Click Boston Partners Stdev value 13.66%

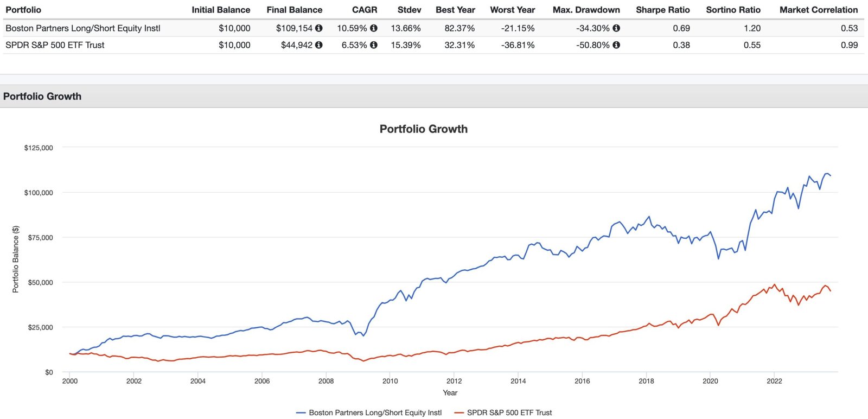406,28
